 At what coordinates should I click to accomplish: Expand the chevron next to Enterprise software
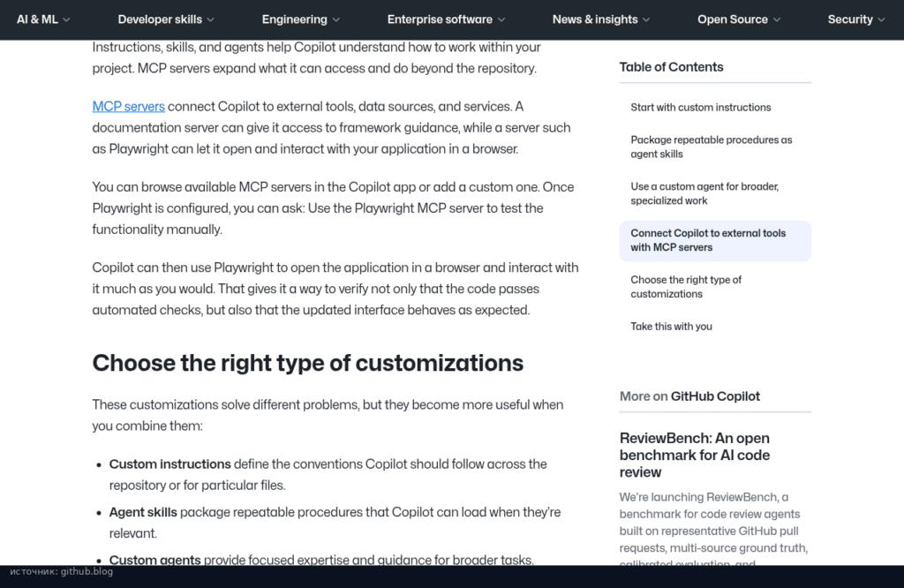click(x=501, y=20)
